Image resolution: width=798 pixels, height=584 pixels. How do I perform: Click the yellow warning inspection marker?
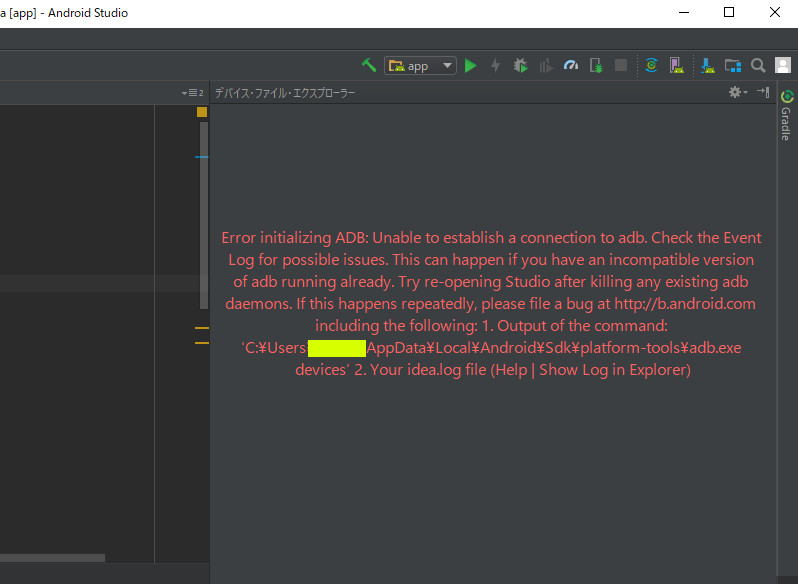pos(202,112)
